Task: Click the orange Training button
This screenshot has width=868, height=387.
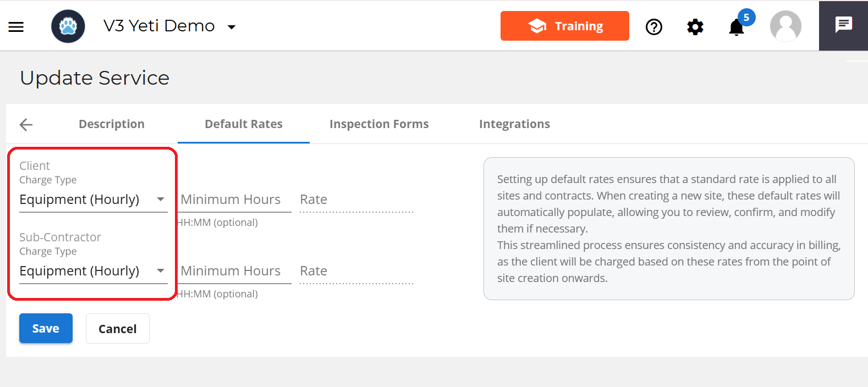Action: [565, 26]
